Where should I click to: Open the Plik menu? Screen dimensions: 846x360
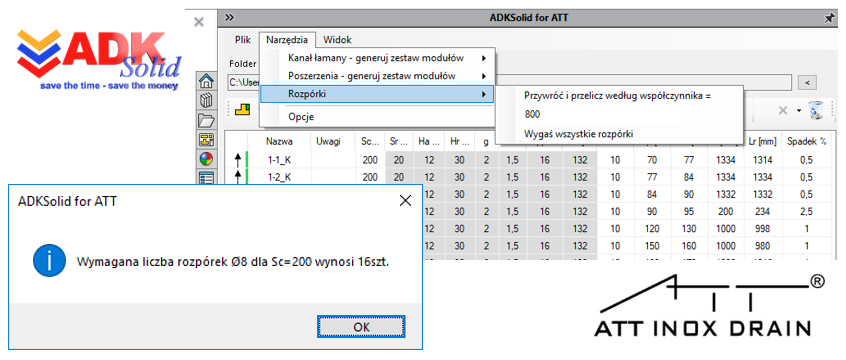(243, 39)
